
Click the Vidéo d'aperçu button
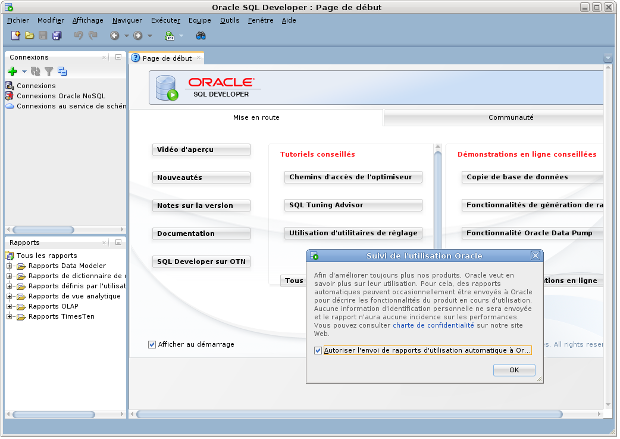pos(201,150)
